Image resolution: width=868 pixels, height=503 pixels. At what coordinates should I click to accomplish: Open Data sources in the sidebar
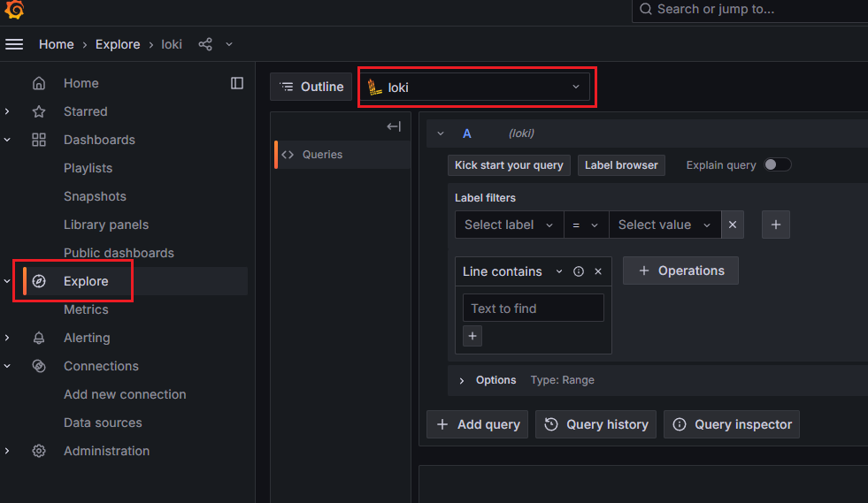point(103,423)
